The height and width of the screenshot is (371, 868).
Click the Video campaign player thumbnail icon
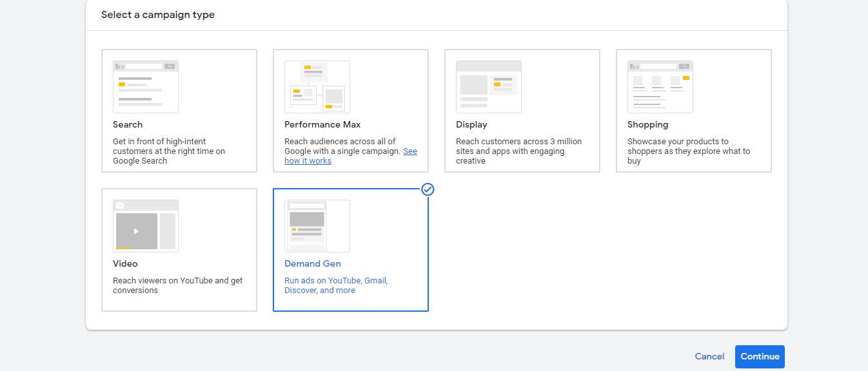pos(145,226)
